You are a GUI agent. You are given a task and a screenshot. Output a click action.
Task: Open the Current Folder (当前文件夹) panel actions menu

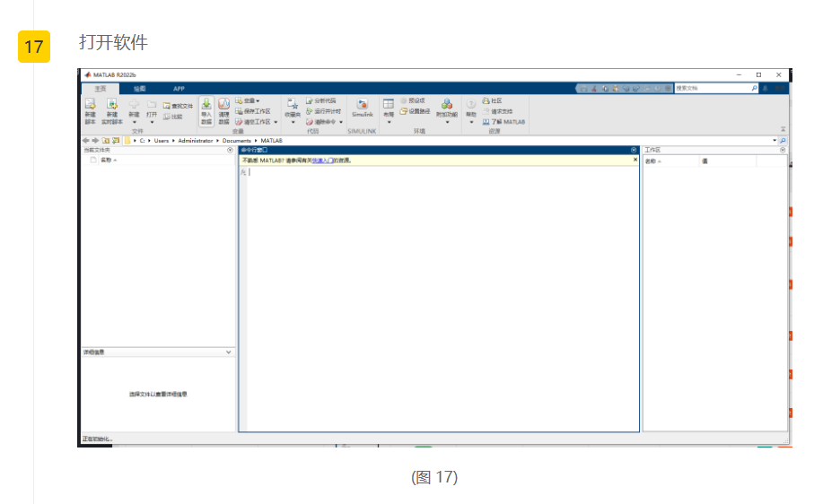coord(230,150)
